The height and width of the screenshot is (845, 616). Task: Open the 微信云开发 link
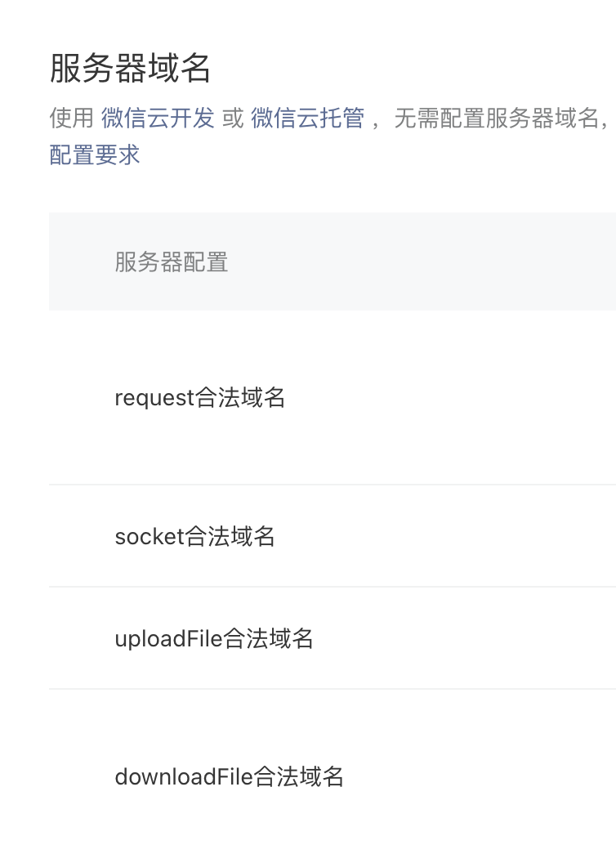(x=158, y=118)
